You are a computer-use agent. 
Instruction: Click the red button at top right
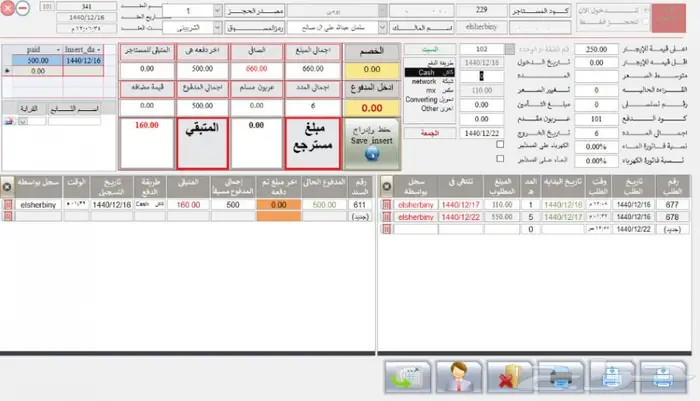pyautogui.click(x=668, y=18)
